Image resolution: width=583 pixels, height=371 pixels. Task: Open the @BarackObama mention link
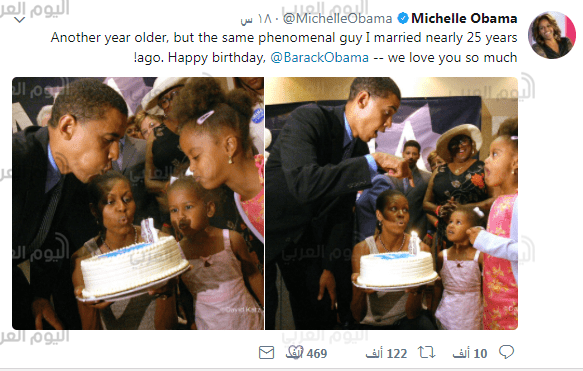(319, 58)
